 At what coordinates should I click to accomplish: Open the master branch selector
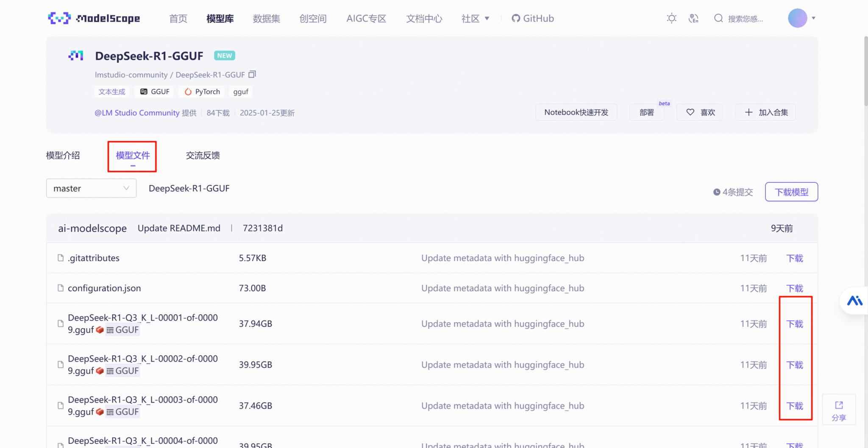(x=91, y=188)
